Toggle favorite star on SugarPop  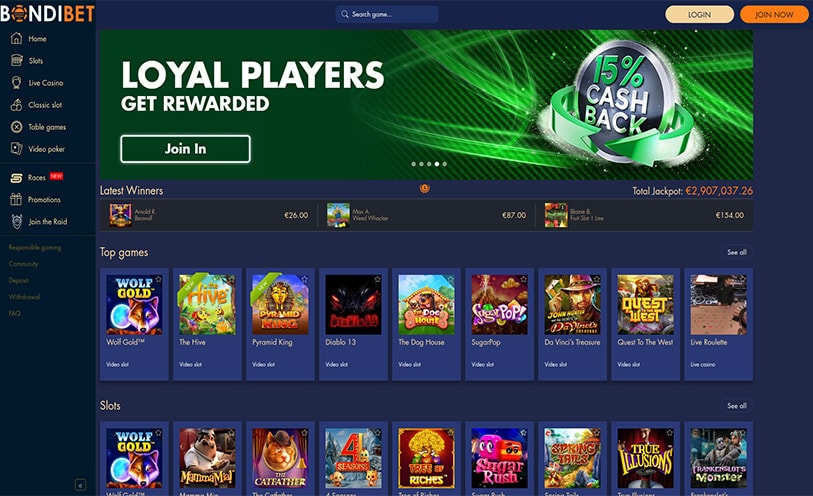tap(524, 279)
